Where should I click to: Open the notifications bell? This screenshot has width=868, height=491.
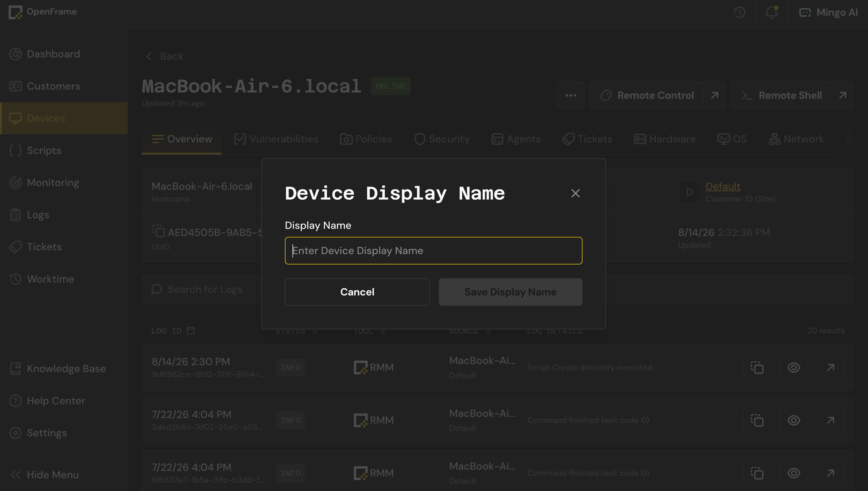point(772,13)
